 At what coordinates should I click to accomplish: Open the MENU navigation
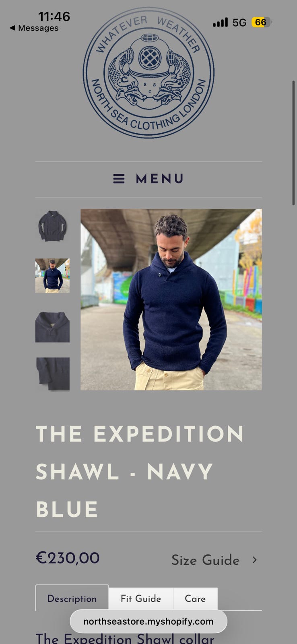pyautogui.click(x=148, y=179)
